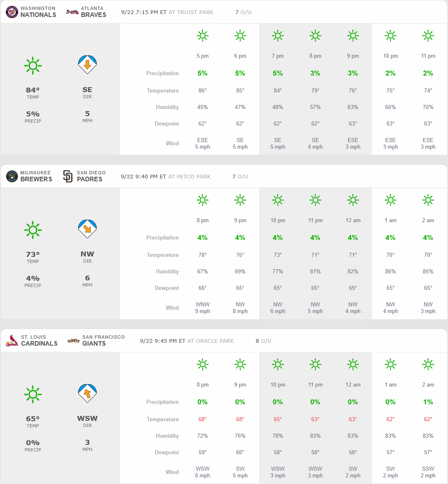Click the AT PETCO PARK venue text
This screenshot has width=448, height=484.
(189, 176)
